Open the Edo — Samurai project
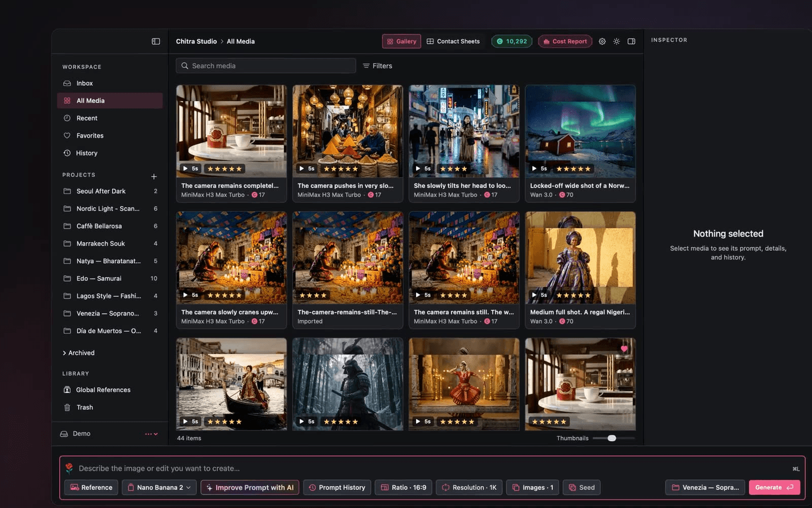The image size is (812, 508). pyautogui.click(x=110, y=279)
